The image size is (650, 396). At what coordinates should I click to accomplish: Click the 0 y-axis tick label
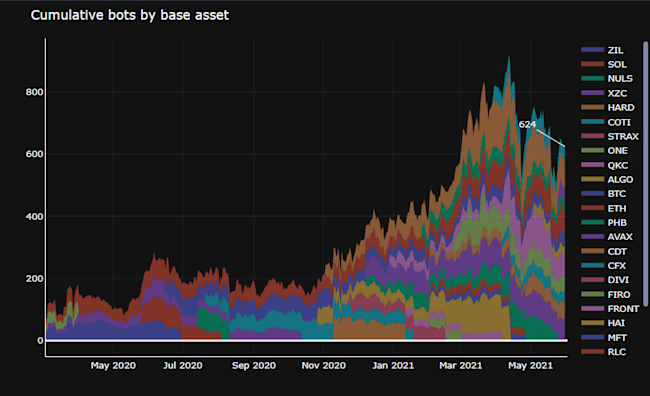point(40,340)
